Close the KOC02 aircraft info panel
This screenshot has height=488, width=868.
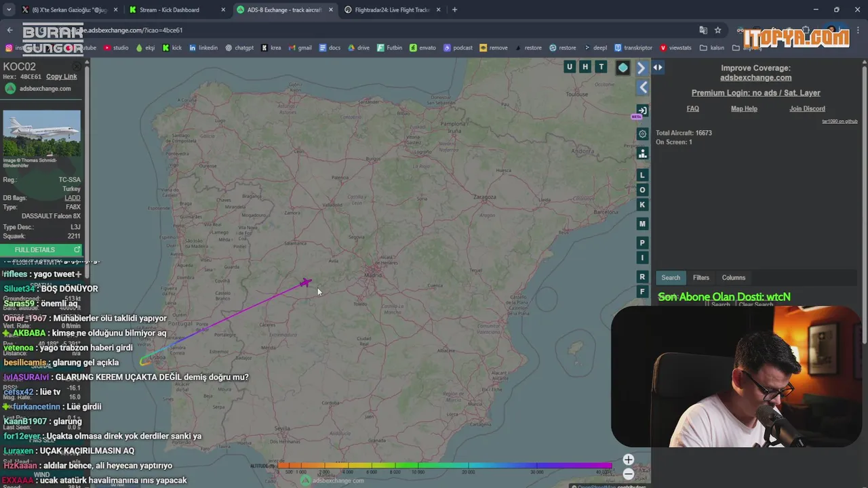77,66
